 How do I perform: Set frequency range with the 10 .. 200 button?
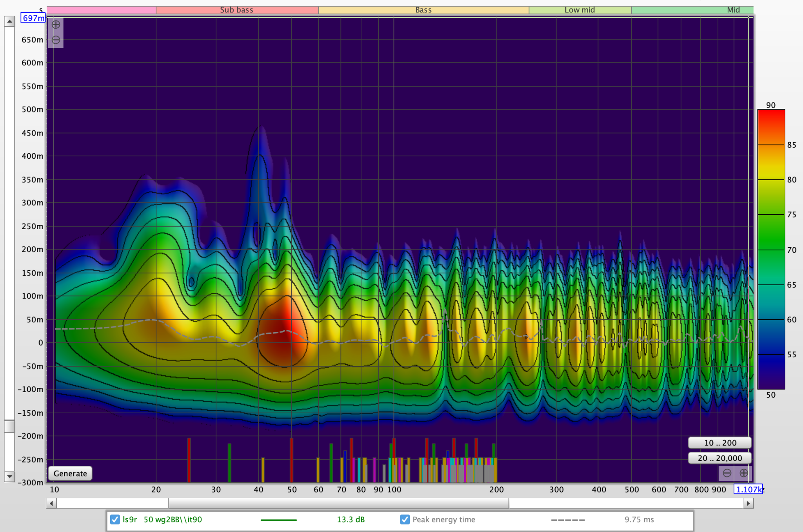[719, 443]
